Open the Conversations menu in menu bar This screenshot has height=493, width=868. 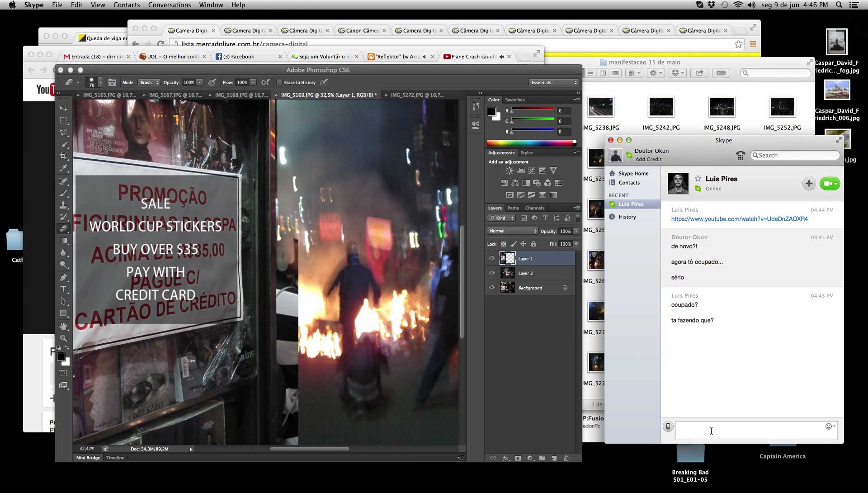pos(170,5)
